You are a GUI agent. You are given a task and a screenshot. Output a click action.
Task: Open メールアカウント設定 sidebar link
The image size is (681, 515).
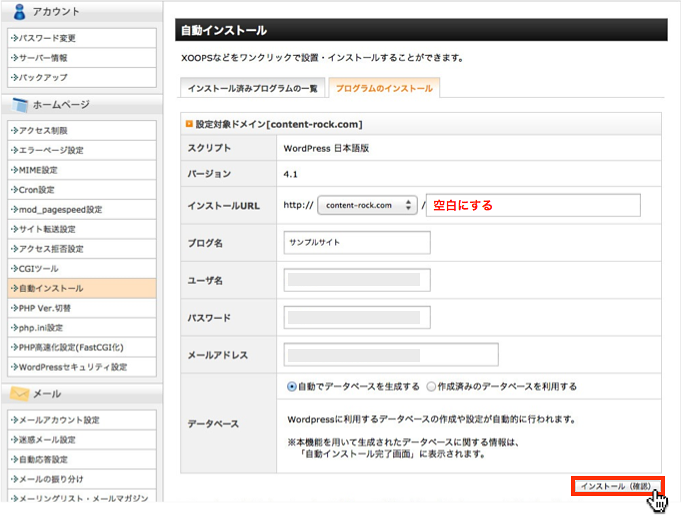point(82,420)
